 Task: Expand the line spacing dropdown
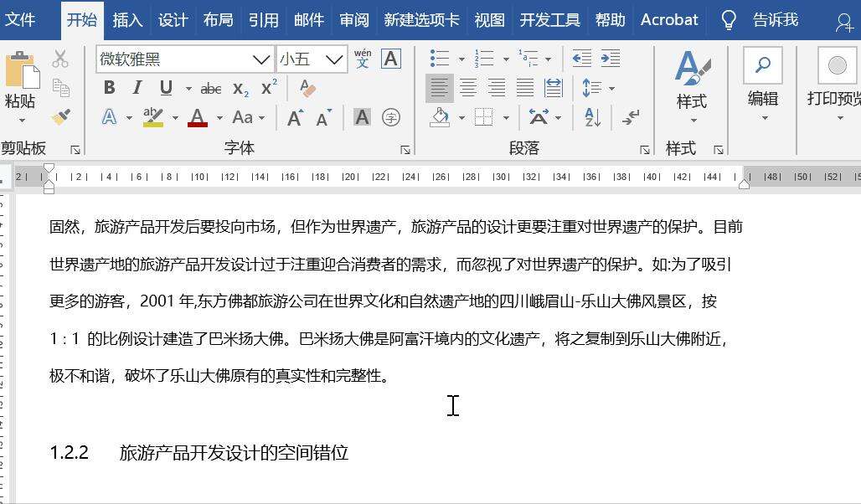click(611, 89)
